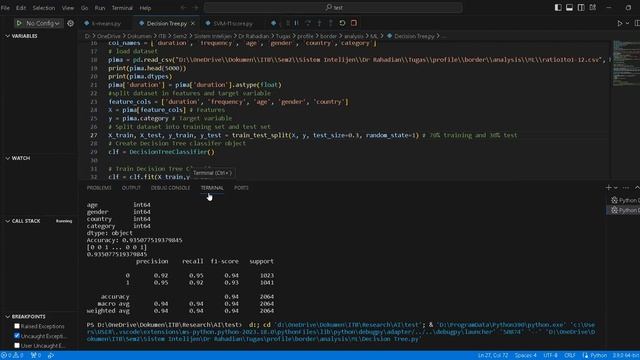
Task: Open the Help menu
Action: click(145, 8)
